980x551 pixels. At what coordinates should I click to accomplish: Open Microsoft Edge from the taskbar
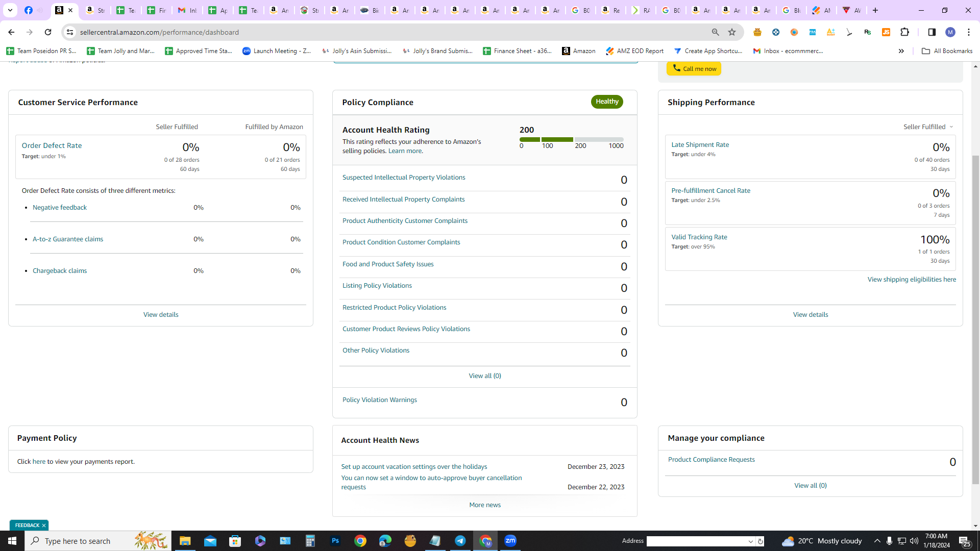tap(385, 541)
